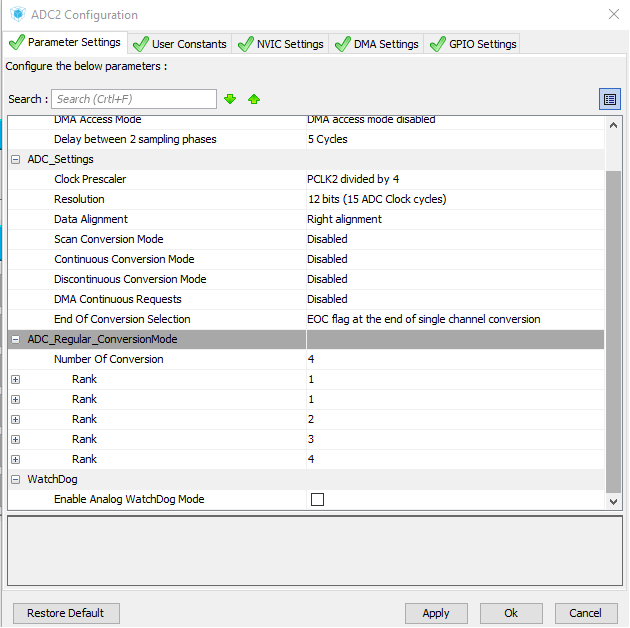The image size is (630, 628).
Task: Click the scrollbar up arrow
Action: click(613, 125)
